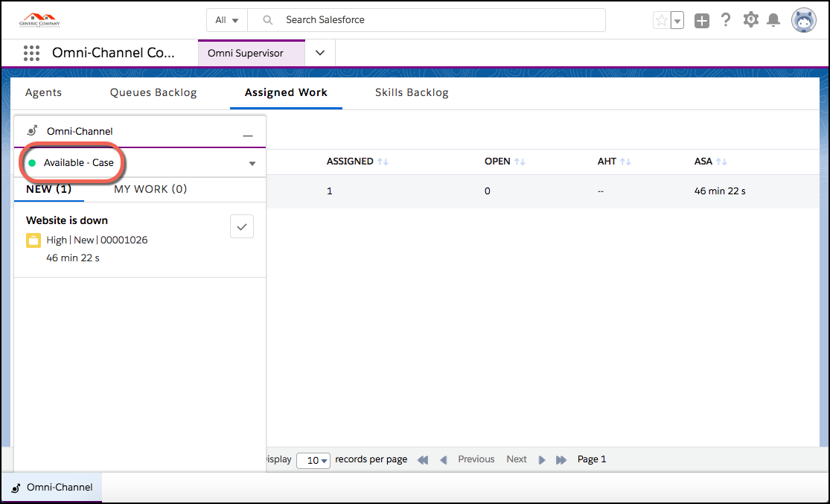Image resolution: width=830 pixels, height=504 pixels.
Task: Click the Page 1 indicator
Action: click(592, 459)
